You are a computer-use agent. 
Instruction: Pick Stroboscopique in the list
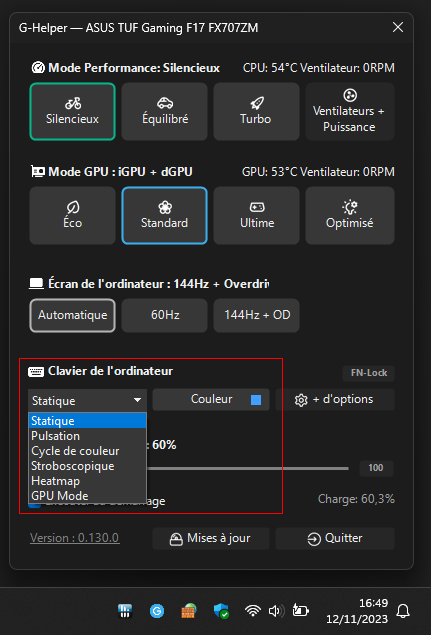87,466
